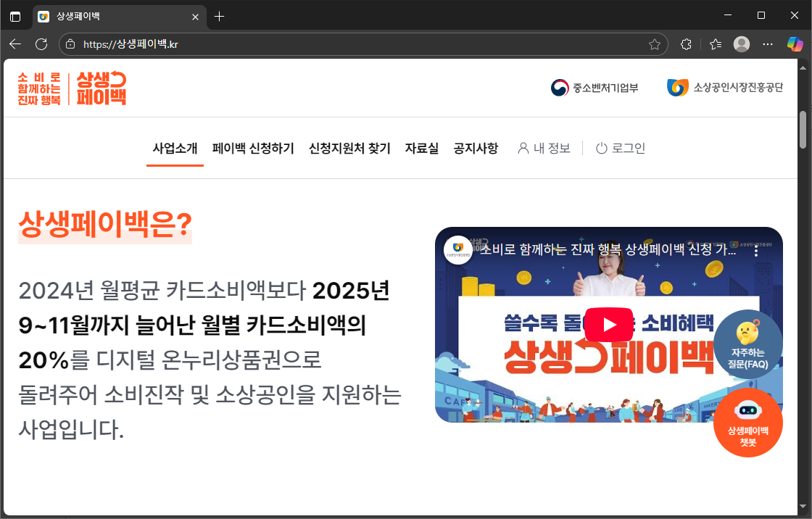Open the browser profile avatar
The height and width of the screenshot is (519, 812).
pos(742,44)
